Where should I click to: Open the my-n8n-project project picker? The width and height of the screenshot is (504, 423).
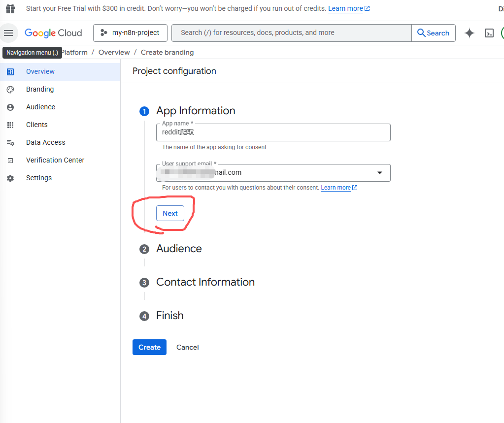tap(130, 33)
